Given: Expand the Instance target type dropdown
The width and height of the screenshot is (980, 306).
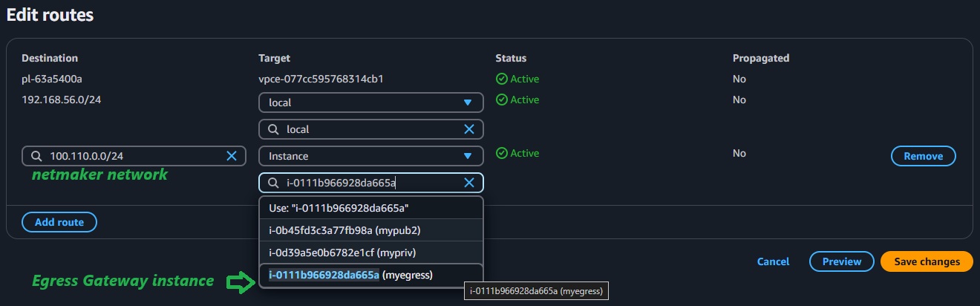Looking at the screenshot, I should [370, 156].
